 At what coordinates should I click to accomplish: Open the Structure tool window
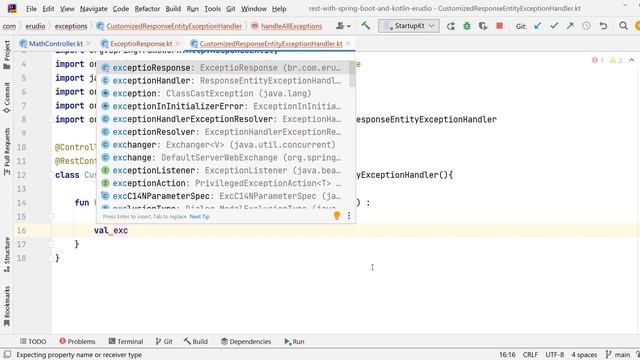7,254
